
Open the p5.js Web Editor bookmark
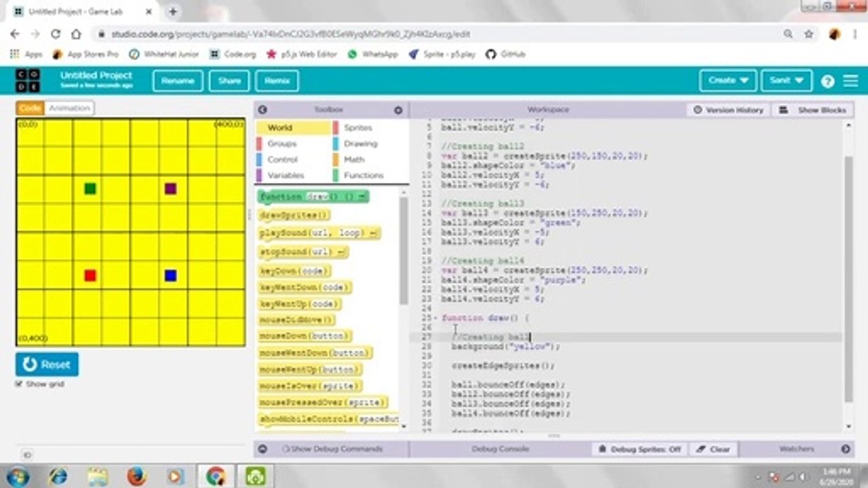click(301, 54)
